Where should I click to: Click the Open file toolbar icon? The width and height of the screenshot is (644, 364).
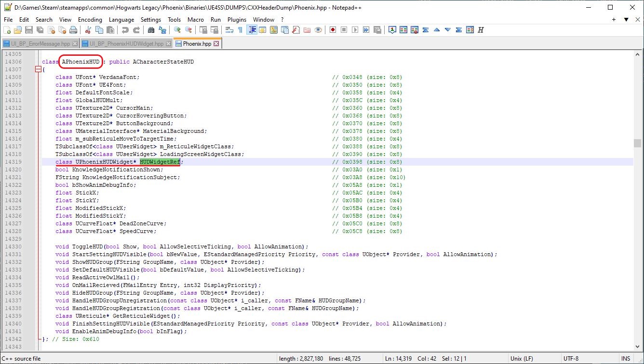[18, 30]
